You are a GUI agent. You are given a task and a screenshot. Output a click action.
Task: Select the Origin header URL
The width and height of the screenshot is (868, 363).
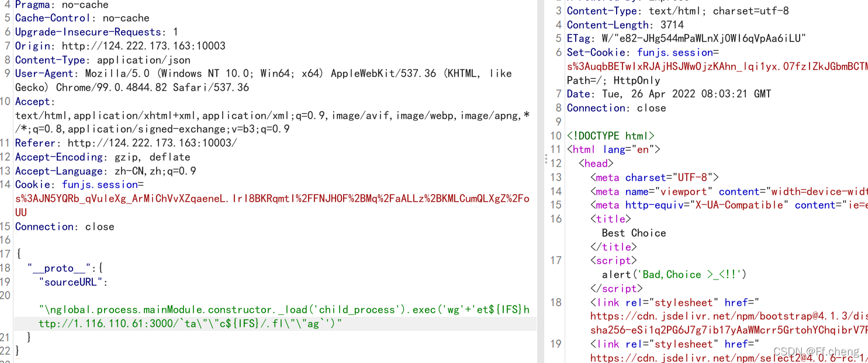coord(144,46)
